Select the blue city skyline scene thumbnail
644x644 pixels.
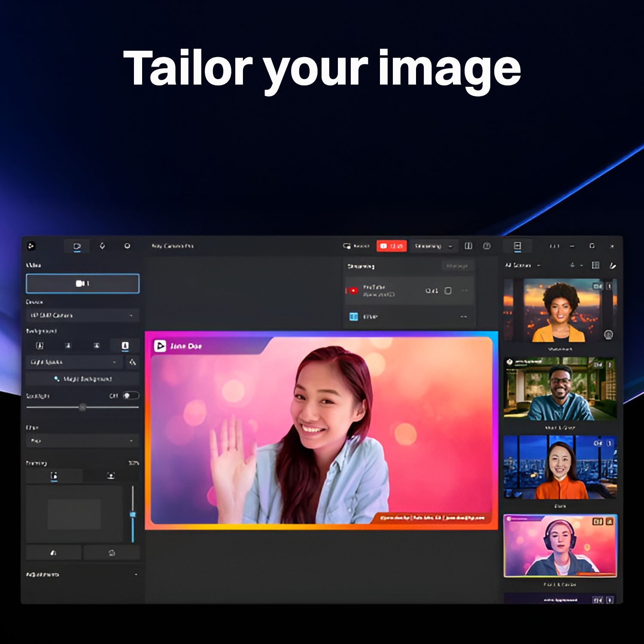560,467
